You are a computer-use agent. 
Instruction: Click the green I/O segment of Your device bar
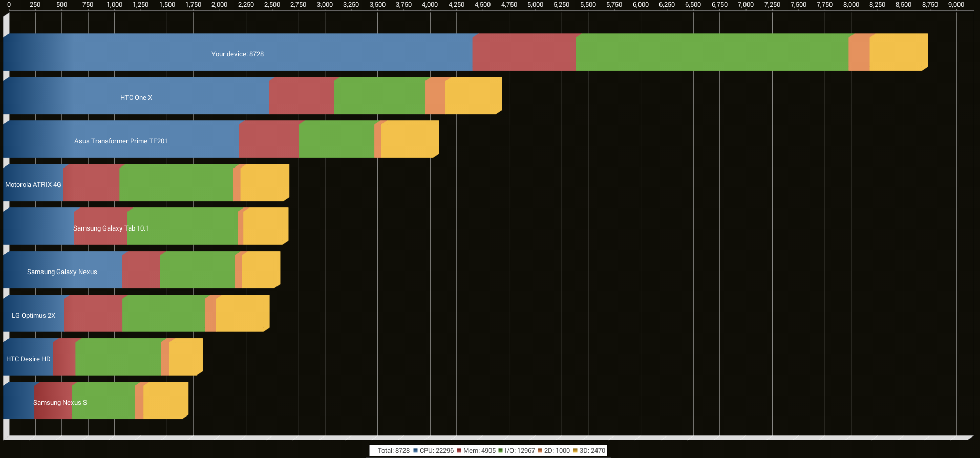point(712,52)
